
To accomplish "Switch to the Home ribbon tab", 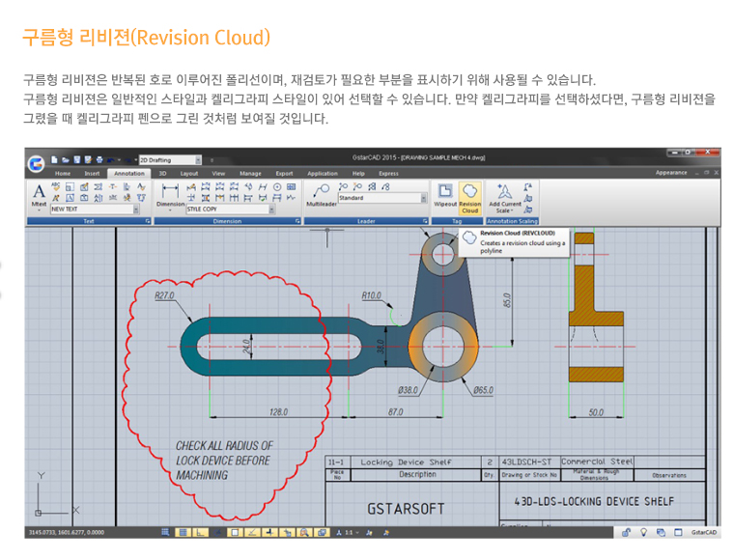I will [62, 174].
